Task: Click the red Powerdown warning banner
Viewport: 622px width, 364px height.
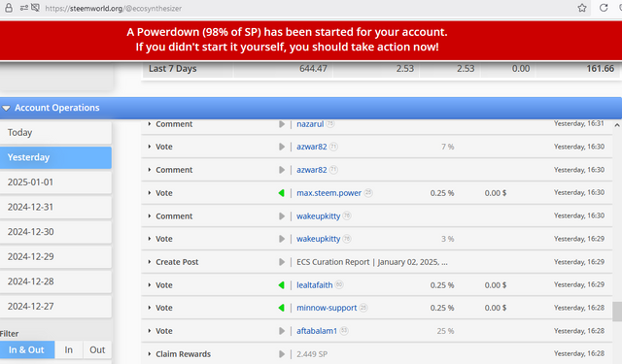Action: click(x=311, y=40)
